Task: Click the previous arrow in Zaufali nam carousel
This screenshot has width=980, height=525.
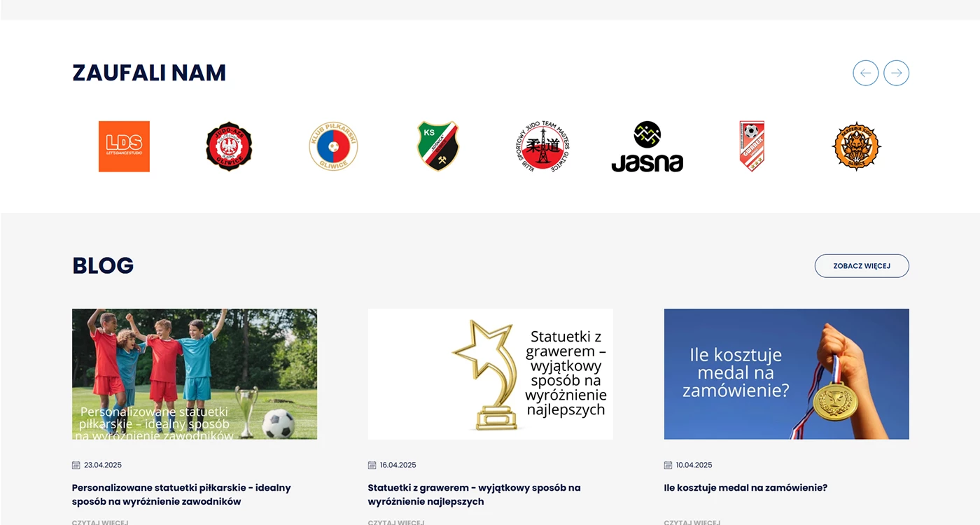Action: click(865, 73)
